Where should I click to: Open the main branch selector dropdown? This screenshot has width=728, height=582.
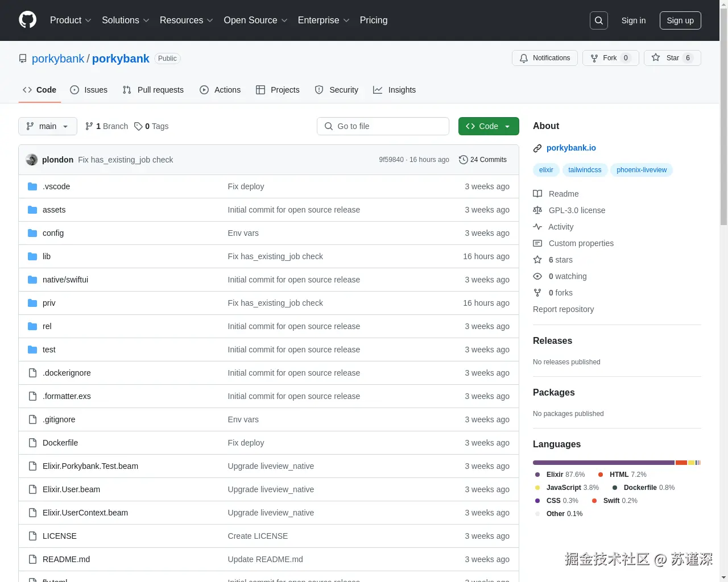click(48, 126)
